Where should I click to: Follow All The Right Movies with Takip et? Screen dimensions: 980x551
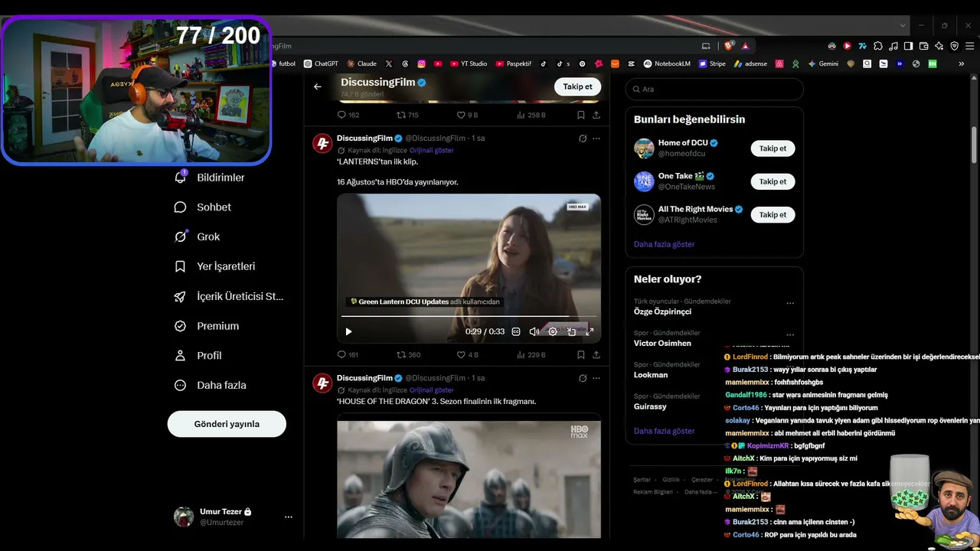click(x=773, y=215)
